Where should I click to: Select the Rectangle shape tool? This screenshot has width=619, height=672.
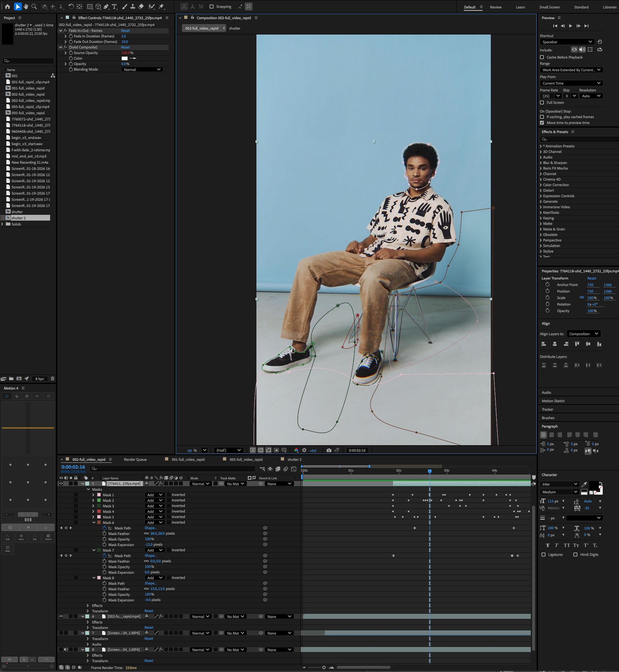coord(90,7)
